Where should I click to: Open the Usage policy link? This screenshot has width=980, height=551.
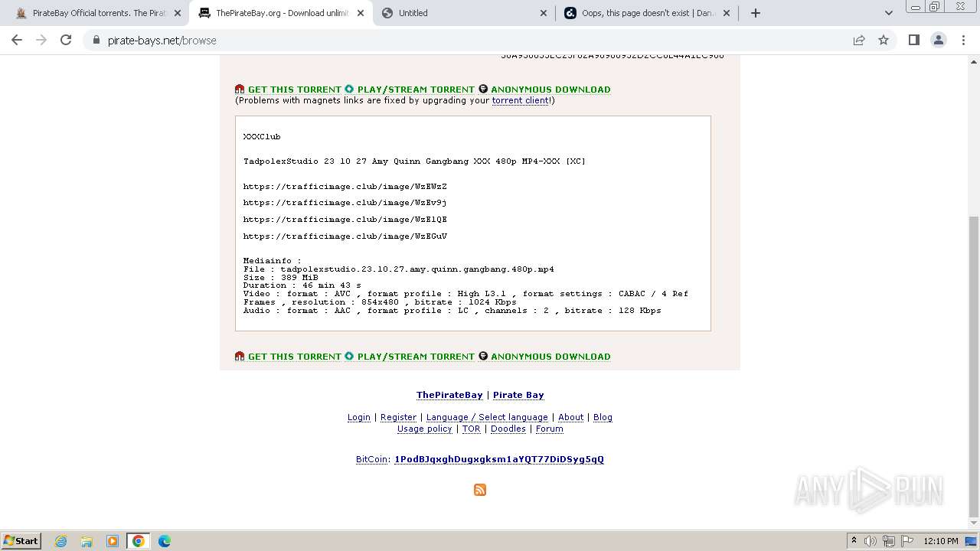(424, 429)
